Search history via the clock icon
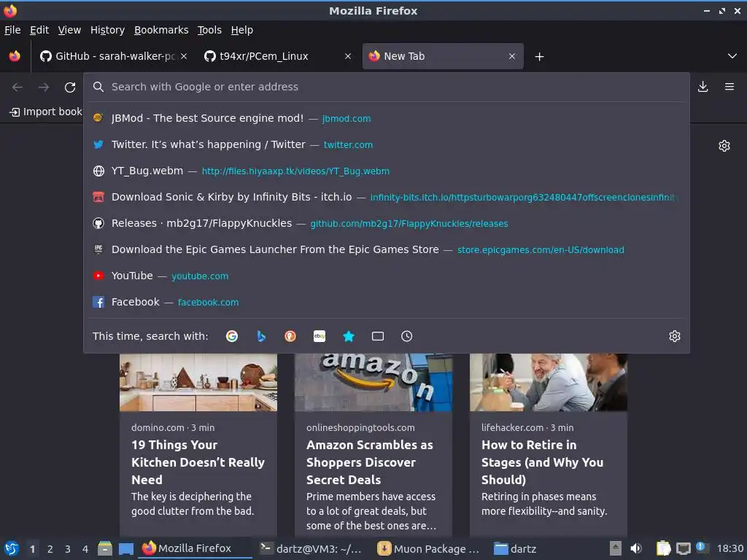747x560 pixels. [x=407, y=336]
